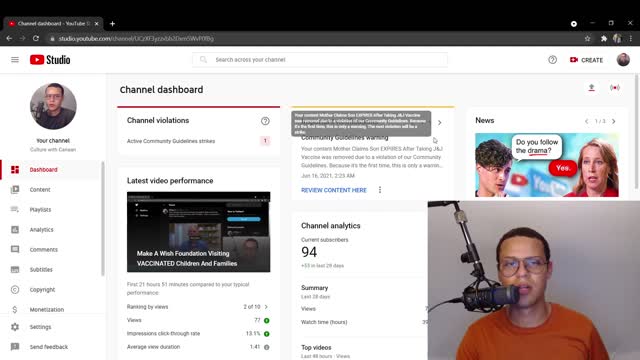The height and width of the screenshot is (360, 640).
Task: Click the Culture with Canaan channel name
Action: click(x=53, y=150)
